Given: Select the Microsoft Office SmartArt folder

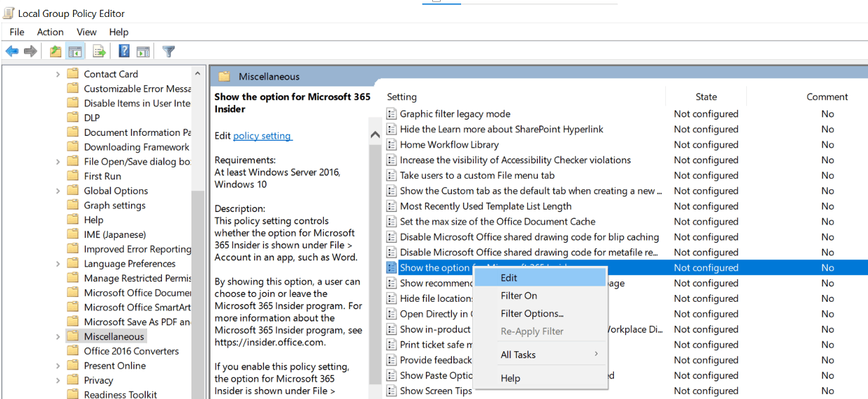Looking at the screenshot, I should (137, 308).
